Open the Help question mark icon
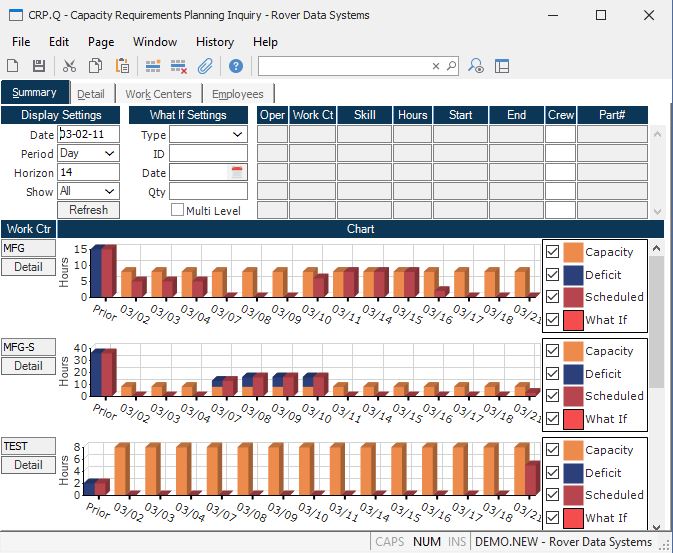 [x=236, y=66]
